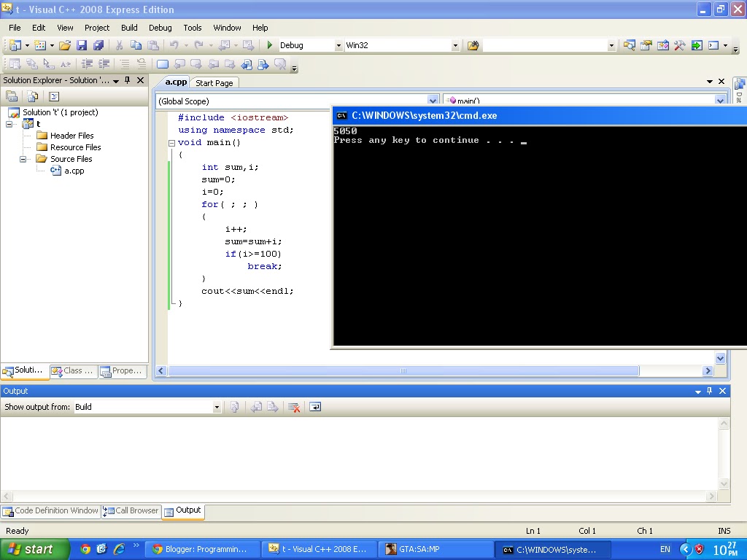Click the Save All icon on the toolbar
The width and height of the screenshot is (747, 560).
(98, 44)
